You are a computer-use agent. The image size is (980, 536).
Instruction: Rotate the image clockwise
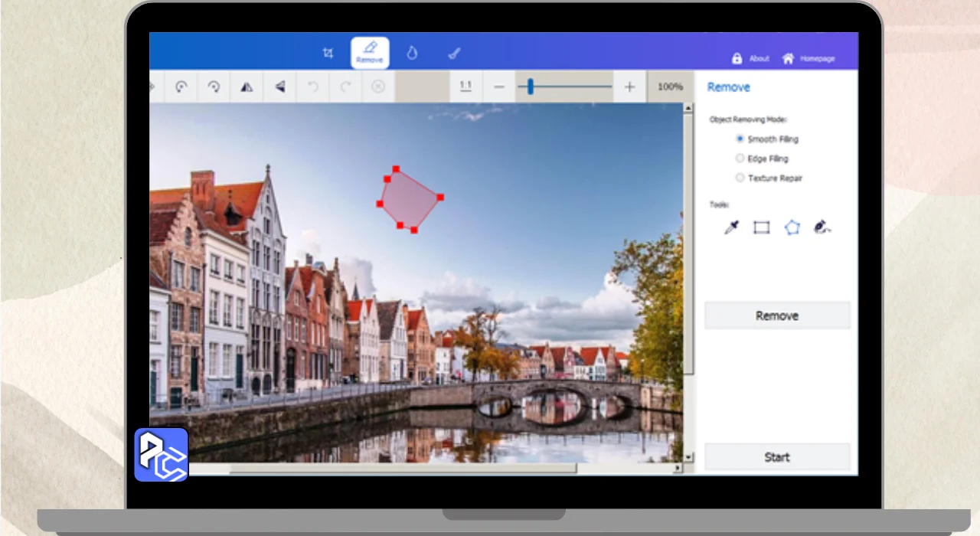coord(214,87)
